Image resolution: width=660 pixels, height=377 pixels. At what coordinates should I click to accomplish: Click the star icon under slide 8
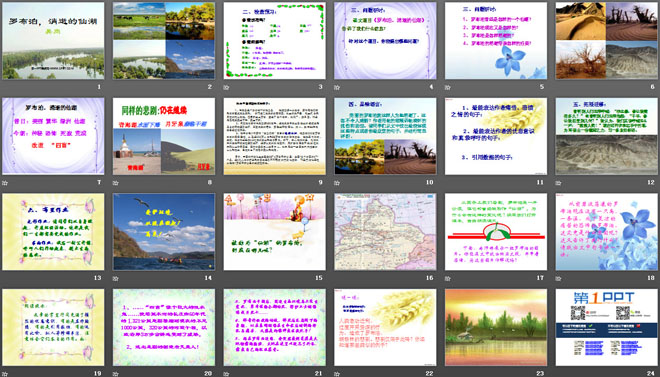[x=115, y=183]
